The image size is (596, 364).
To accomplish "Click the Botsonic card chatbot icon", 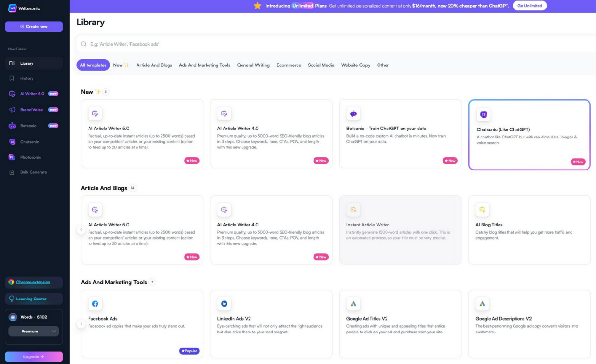I will click(354, 113).
